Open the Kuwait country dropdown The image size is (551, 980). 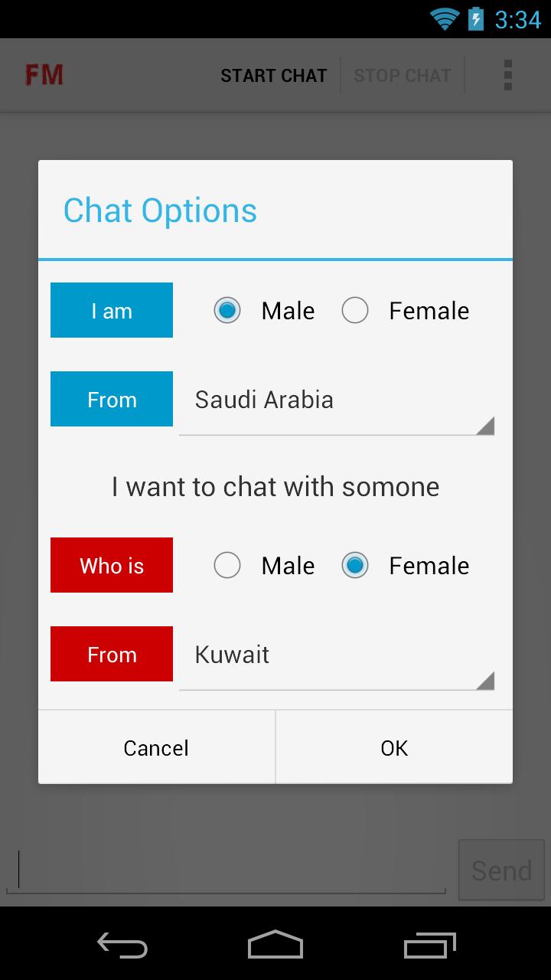[x=337, y=655]
